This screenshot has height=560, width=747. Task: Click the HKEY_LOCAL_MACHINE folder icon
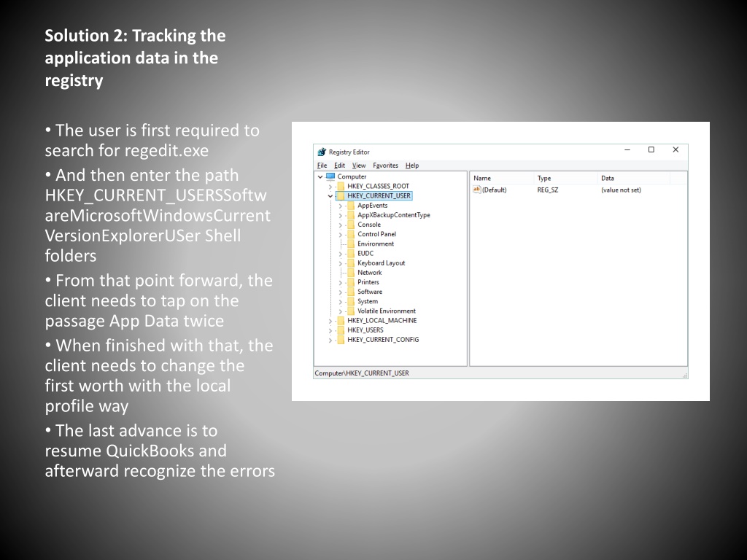pyautogui.click(x=341, y=321)
